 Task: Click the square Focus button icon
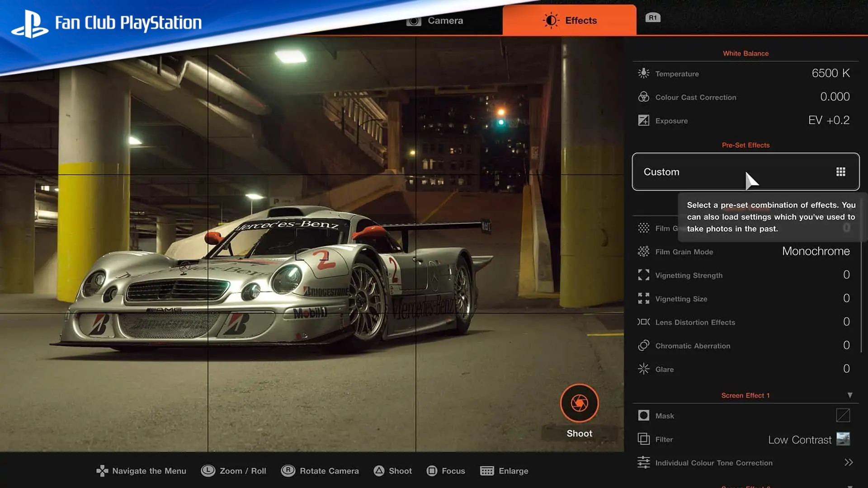(432, 471)
